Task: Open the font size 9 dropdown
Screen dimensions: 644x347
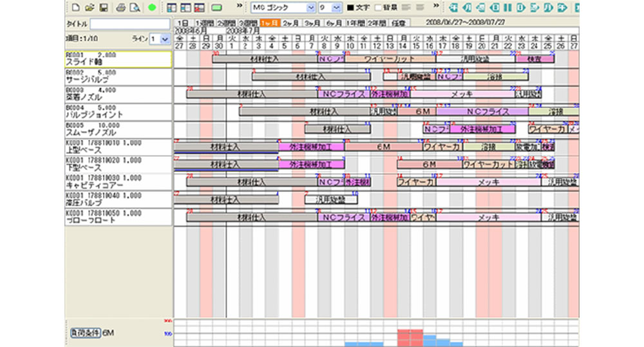Action: point(337,7)
